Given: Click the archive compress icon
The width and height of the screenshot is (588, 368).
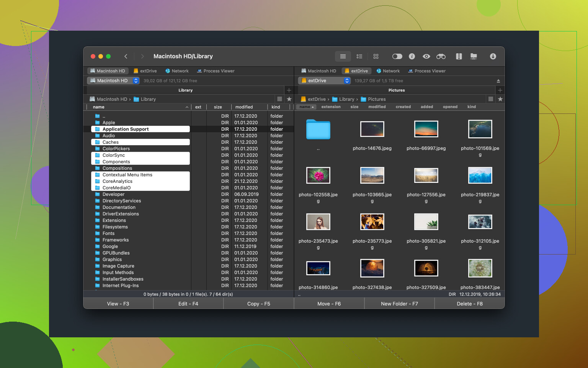Looking at the screenshot, I should [x=459, y=56].
